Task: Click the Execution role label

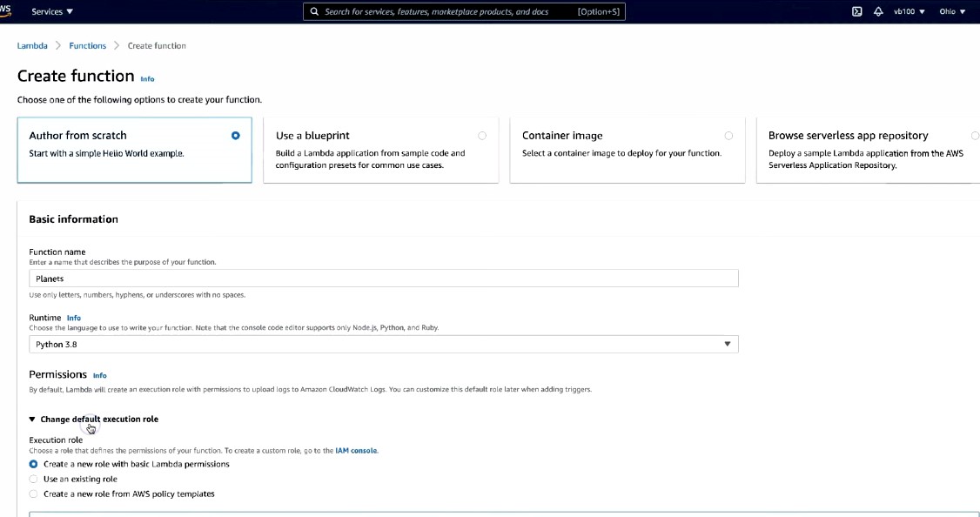Action: (56, 440)
